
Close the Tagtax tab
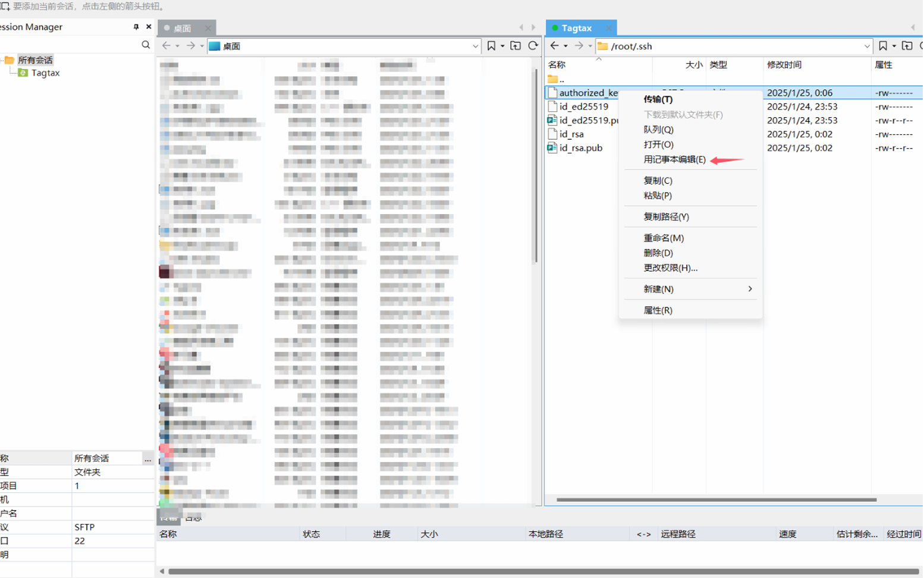tap(608, 28)
